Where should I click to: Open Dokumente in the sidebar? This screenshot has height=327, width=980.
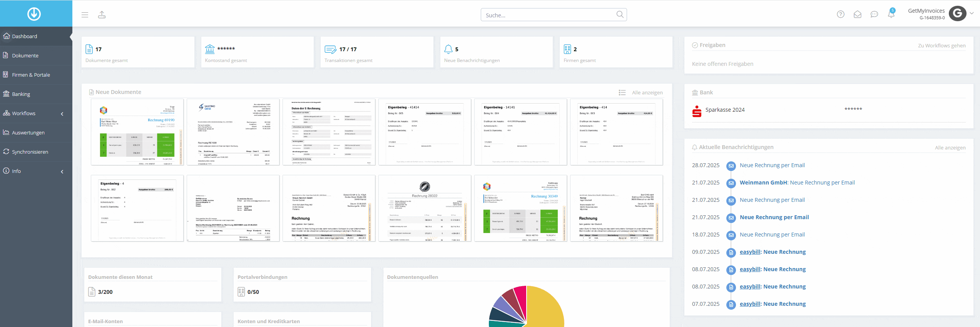pyautogui.click(x=36, y=55)
